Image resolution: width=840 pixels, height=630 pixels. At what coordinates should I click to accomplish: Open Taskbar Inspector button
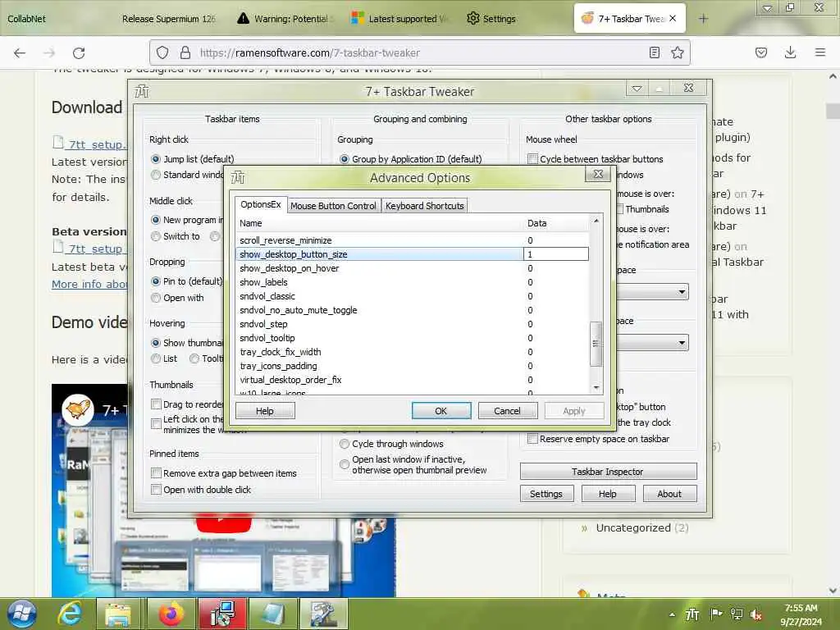608,472
